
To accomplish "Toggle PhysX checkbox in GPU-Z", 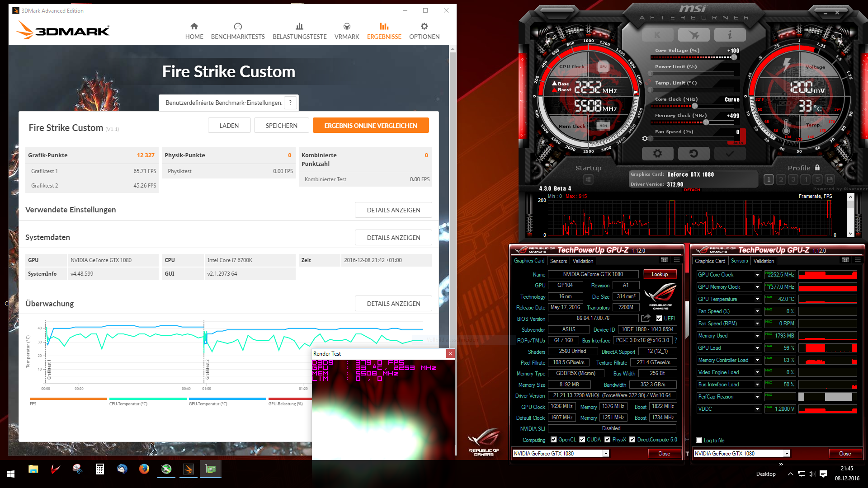I will coord(608,440).
